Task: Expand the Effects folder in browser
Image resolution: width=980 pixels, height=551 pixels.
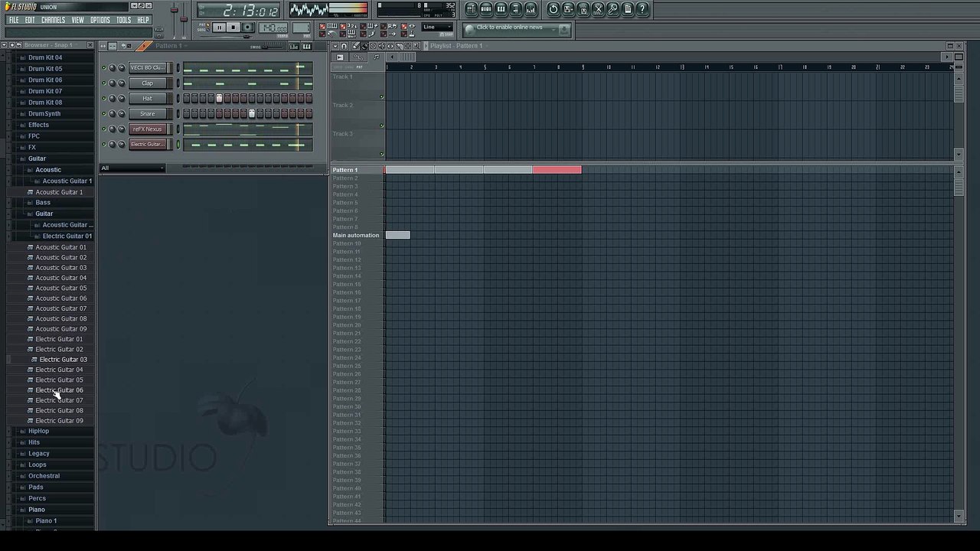Action: 38,125
